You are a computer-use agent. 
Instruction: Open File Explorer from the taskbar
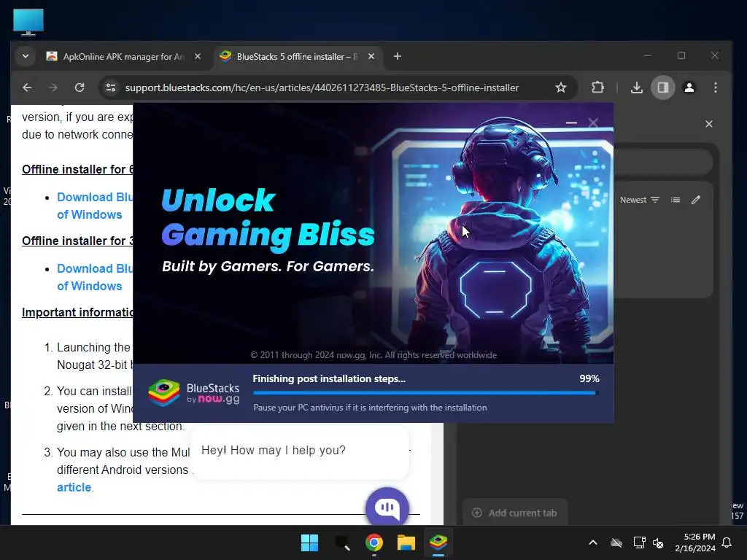pyautogui.click(x=406, y=542)
